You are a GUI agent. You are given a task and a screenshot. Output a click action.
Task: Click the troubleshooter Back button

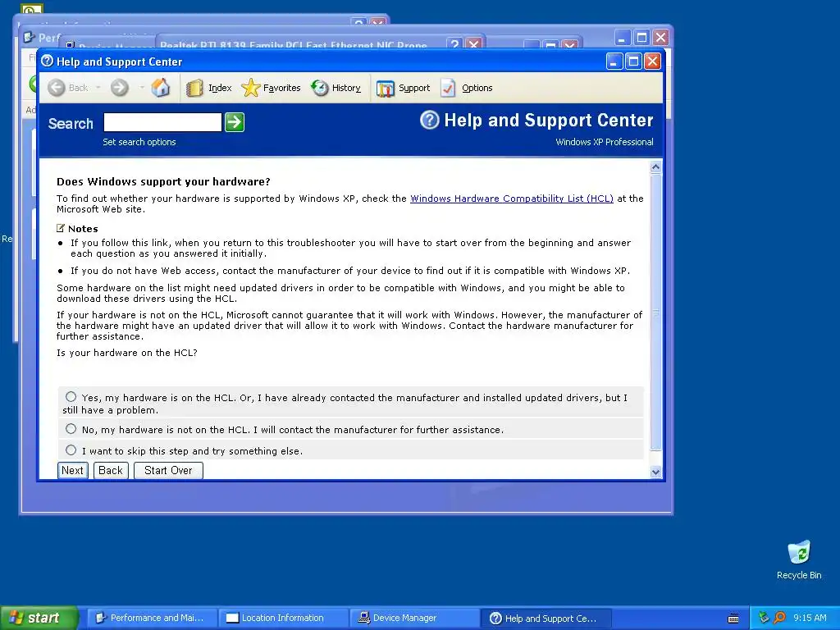(x=111, y=470)
